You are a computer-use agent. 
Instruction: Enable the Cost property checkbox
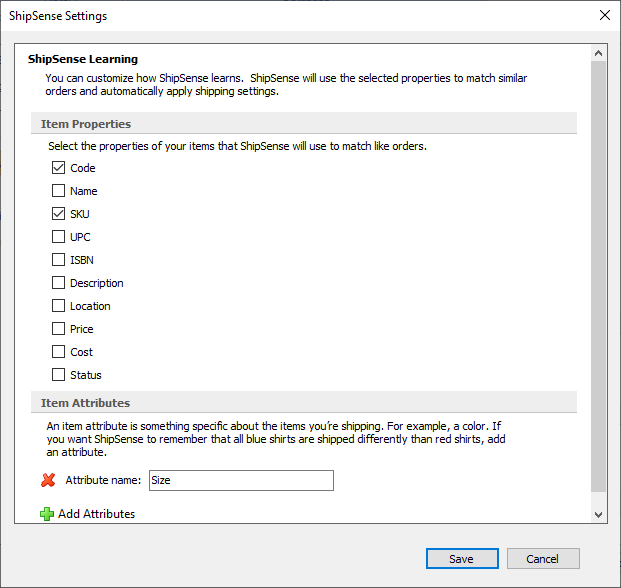[x=58, y=352]
